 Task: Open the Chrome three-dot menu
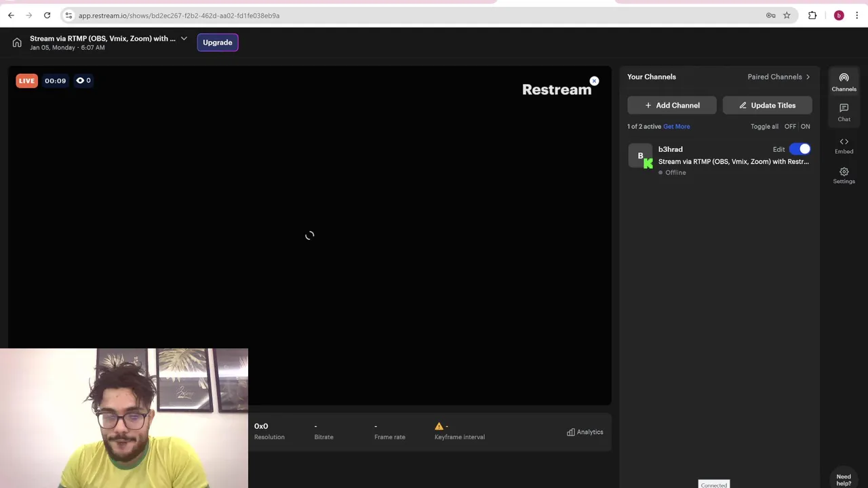pyautogui.click(x=856, y=16)
